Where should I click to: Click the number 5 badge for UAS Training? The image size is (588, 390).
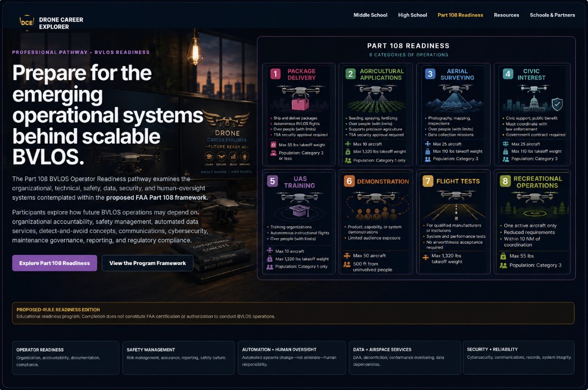272,181
